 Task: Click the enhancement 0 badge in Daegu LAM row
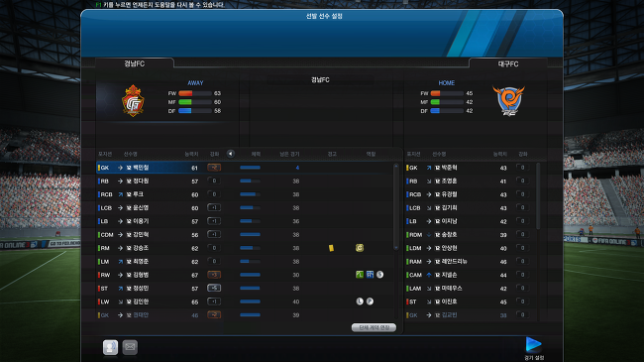(522, 288)
